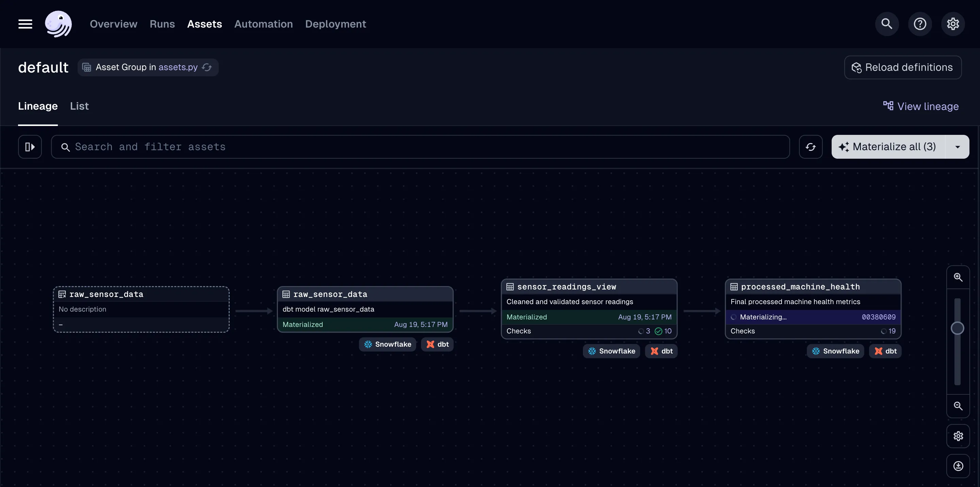Open user settings via top-right gear icon
The height and width of the screenshot is (487, 980).
953,23
